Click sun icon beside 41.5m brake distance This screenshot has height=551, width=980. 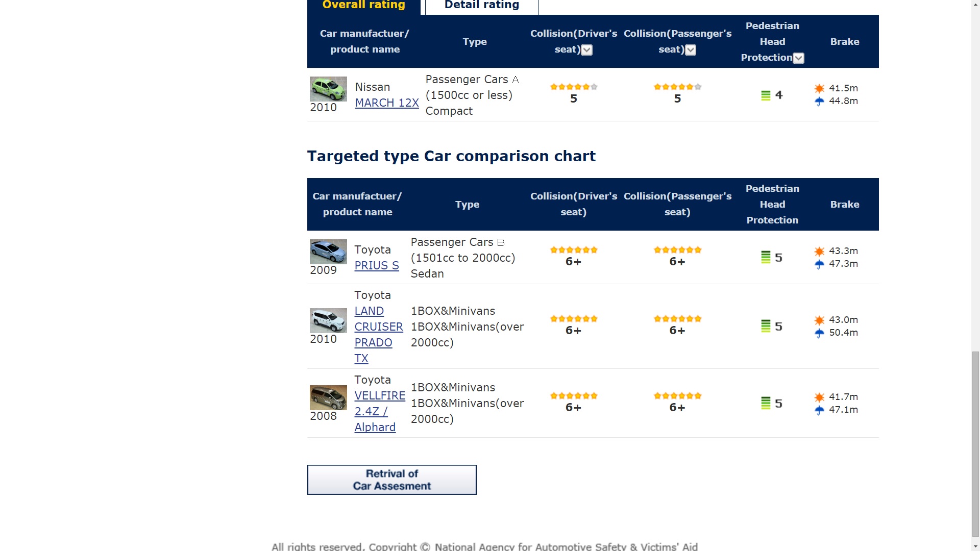[x=819, y=88]
